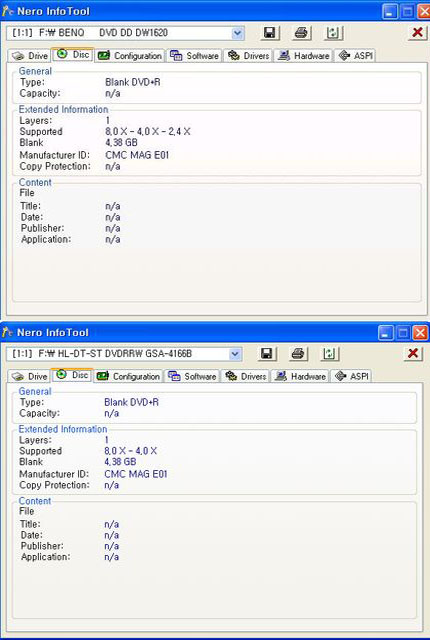Click Nero app icon in bottom title bar

(x=7, y=332)
